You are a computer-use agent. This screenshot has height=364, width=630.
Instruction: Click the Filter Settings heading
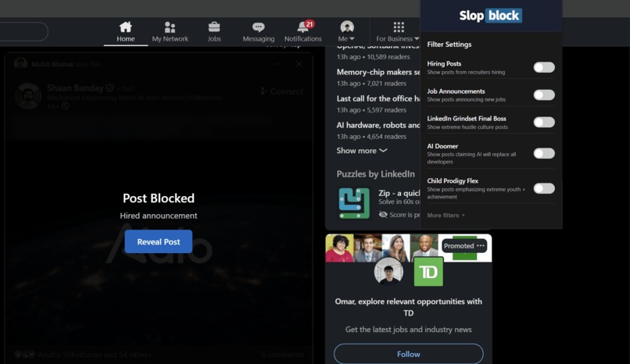click(449, 45)
